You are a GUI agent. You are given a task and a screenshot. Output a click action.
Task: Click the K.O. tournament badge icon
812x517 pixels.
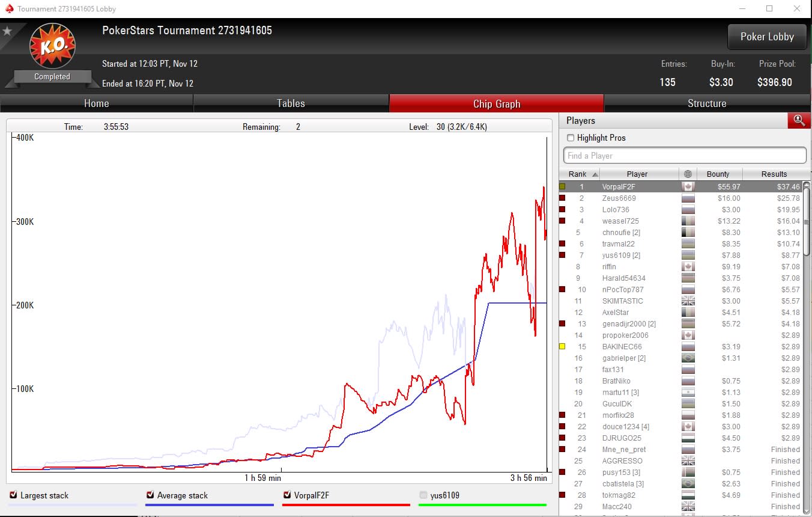52,46
